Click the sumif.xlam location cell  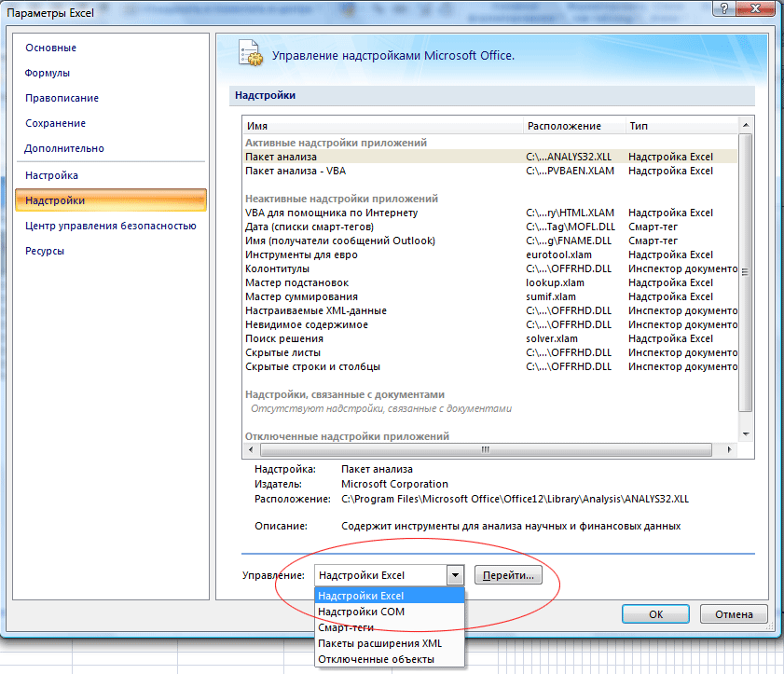[x=551, y=296]
